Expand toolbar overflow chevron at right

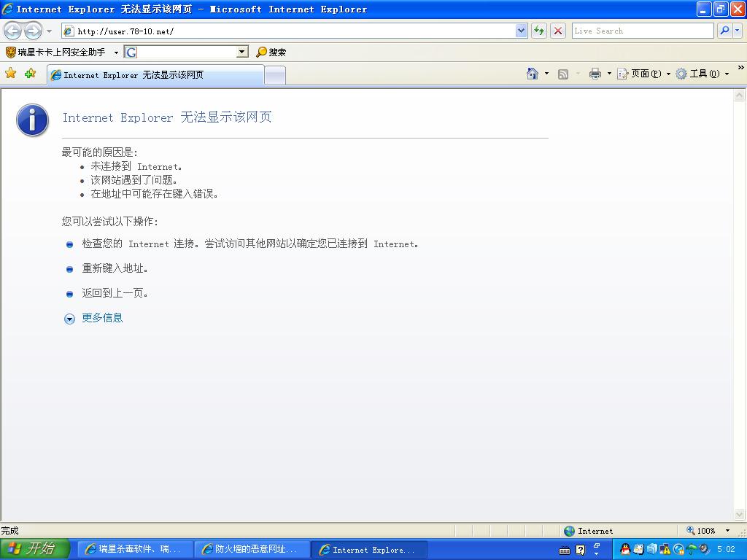(741, 68)
